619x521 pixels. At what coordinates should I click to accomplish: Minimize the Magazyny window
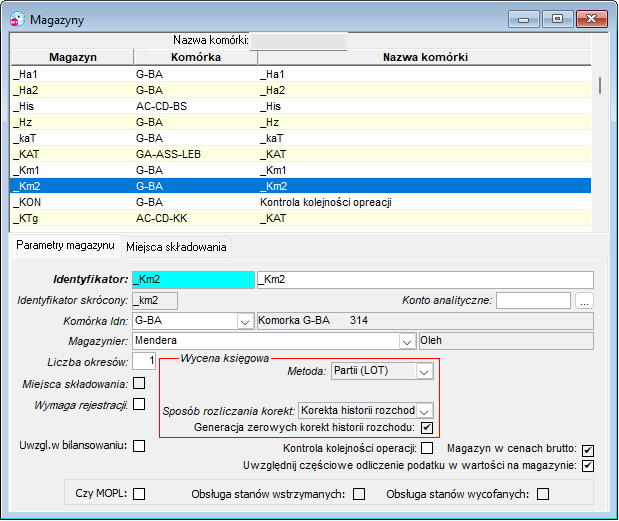tap(523, 19)
